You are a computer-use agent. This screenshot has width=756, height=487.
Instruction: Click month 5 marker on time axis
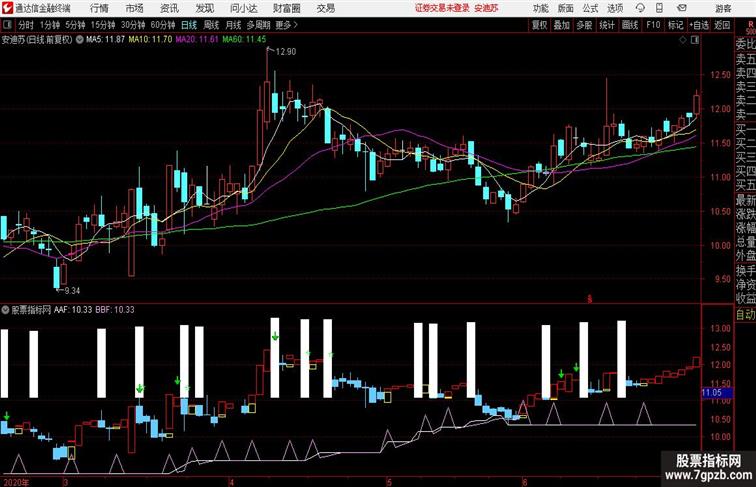pyautogui.click(x=389, y=482)
